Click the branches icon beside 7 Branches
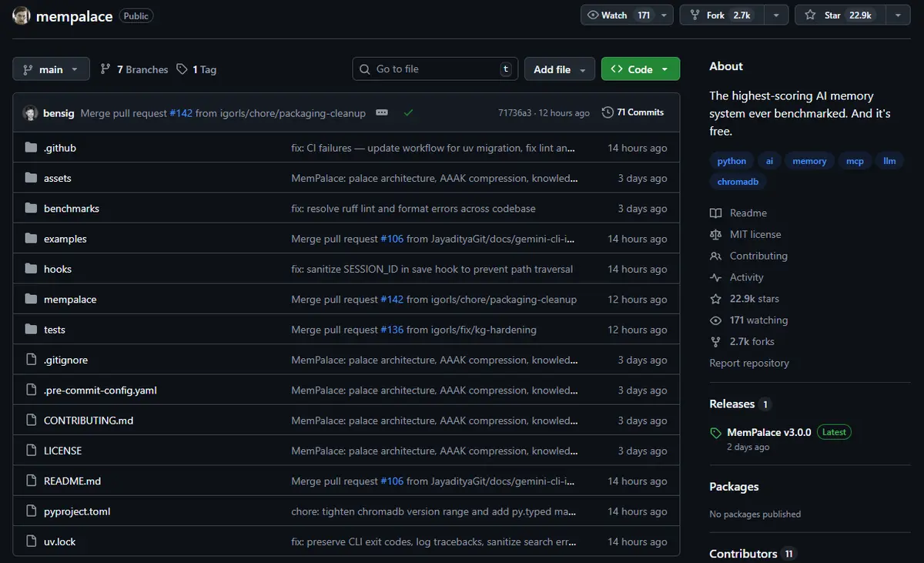The image size is (924, 563). [105, 69]
